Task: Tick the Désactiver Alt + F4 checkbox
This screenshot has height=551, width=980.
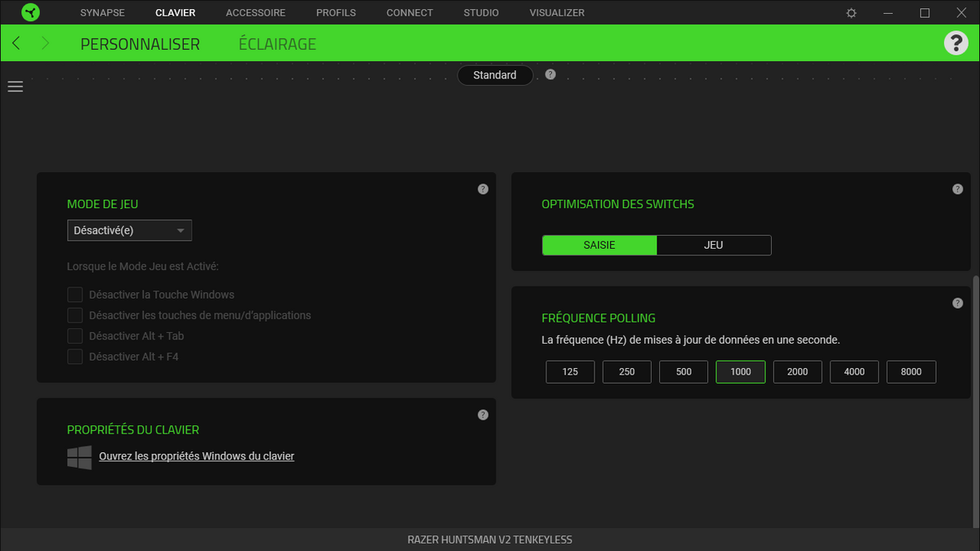Action: point(75,357)
